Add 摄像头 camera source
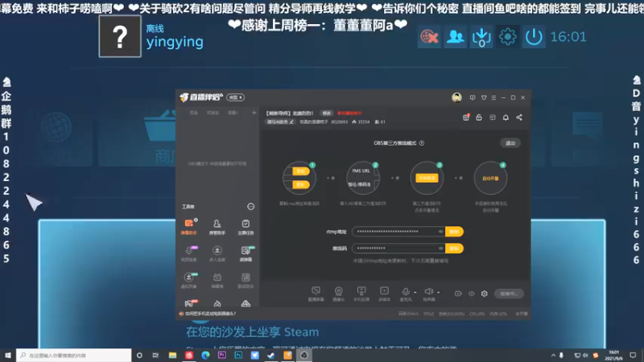Viewport: 644px width, 362px height. point(338,294)
